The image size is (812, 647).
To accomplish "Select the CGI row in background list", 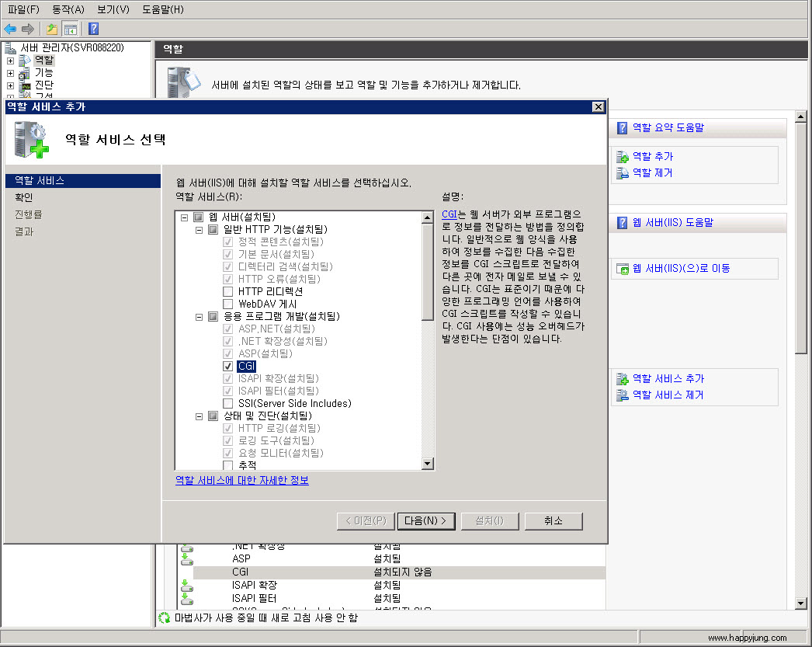I will click(x=399, y=572).
